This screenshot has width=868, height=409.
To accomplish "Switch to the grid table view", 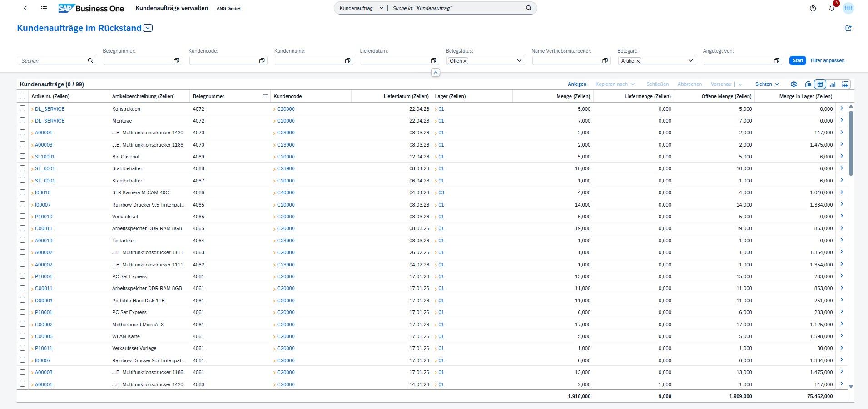I will point(820,84).
